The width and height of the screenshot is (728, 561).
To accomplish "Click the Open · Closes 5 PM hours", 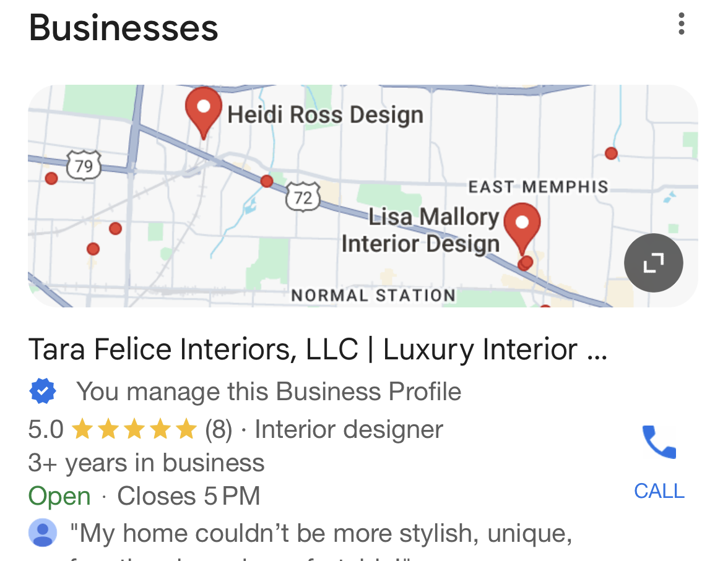I will (x=144, y=495).
